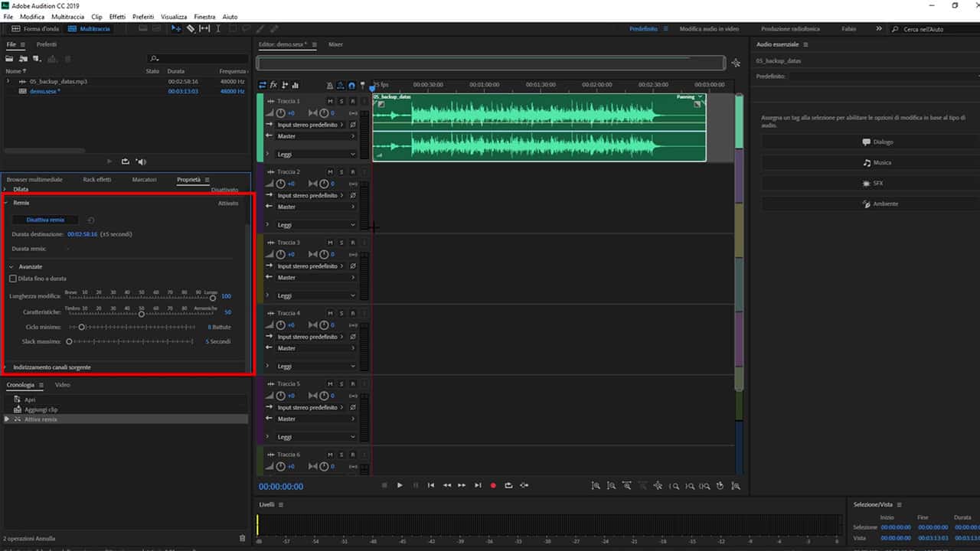
Task: Show the fx effects section of tracks
Action: tap(273, 85)
